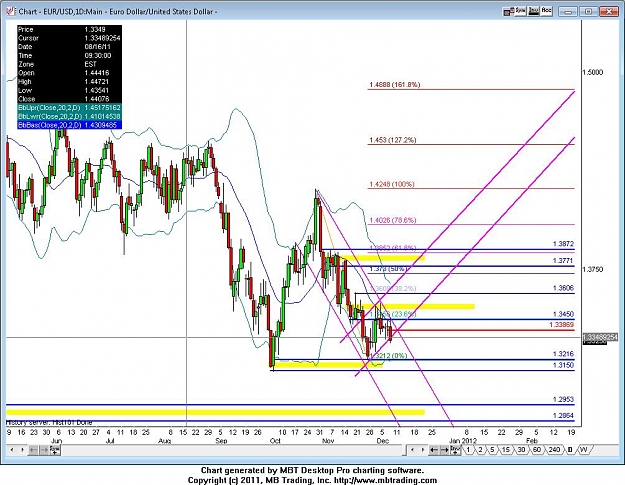The height and width of the screenshot is (485, 625).
Task: Click the small right scroll arrow at bottom left
Action: (x=22, y=450)
